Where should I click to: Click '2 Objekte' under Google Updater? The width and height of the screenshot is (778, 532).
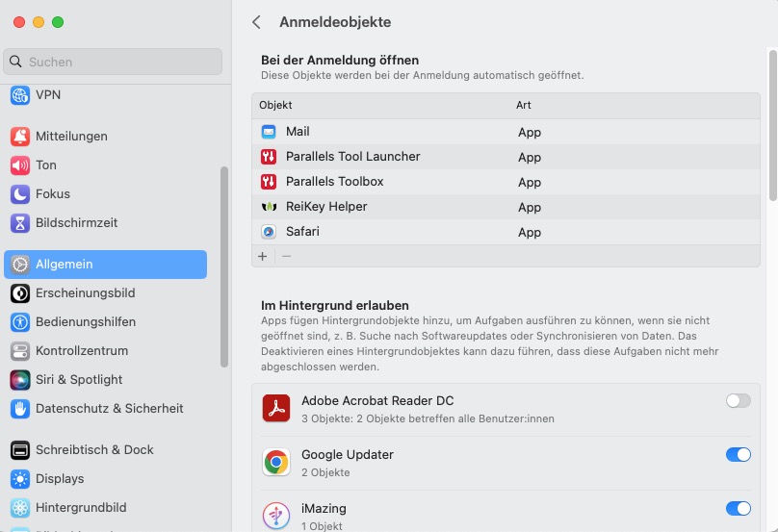(325, 472)
